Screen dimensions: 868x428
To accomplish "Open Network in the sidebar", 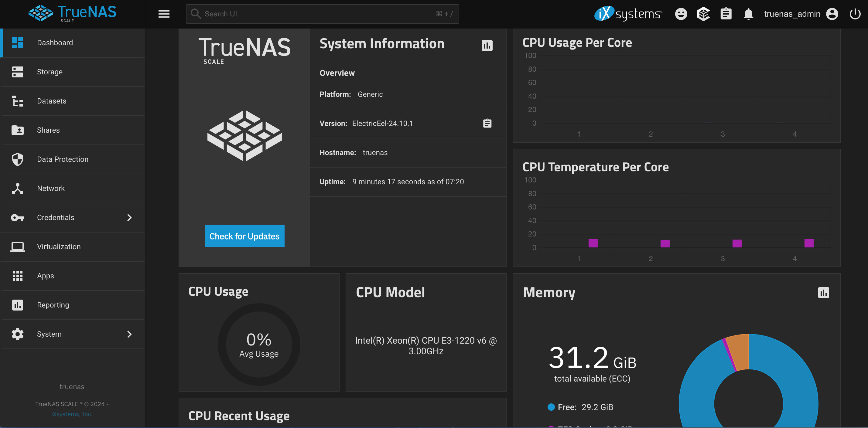I will (x=73, y=188).
